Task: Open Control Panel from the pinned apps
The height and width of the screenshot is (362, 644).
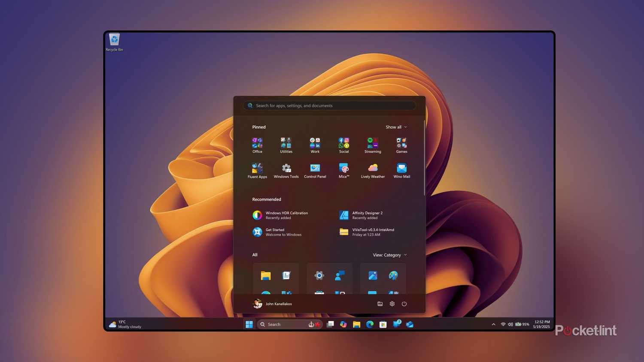Action: coord(315,168)
